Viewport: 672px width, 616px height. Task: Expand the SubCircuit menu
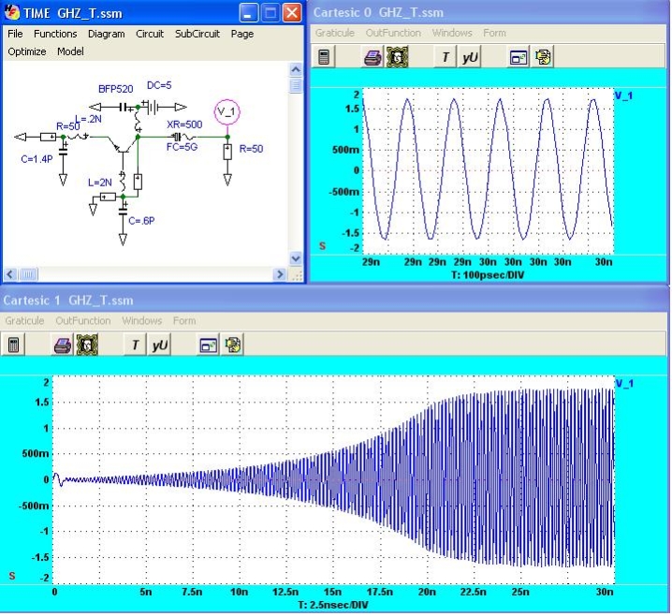point(197,34)
